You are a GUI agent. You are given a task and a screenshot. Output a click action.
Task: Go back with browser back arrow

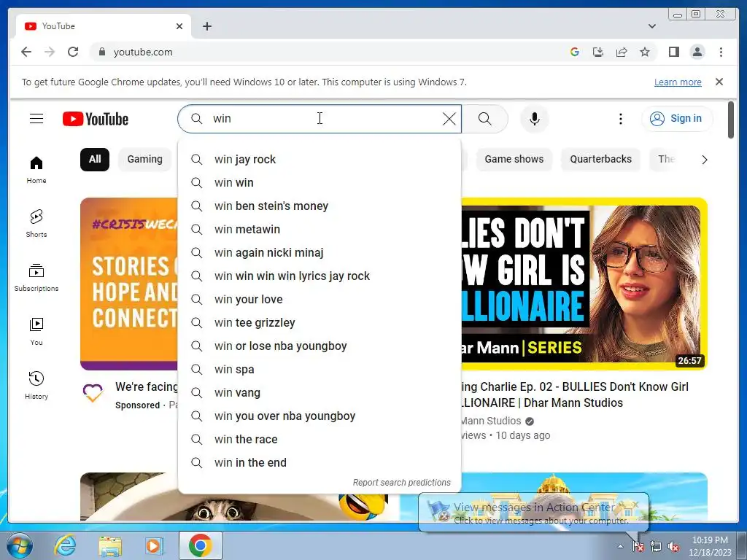click(26, 52)
